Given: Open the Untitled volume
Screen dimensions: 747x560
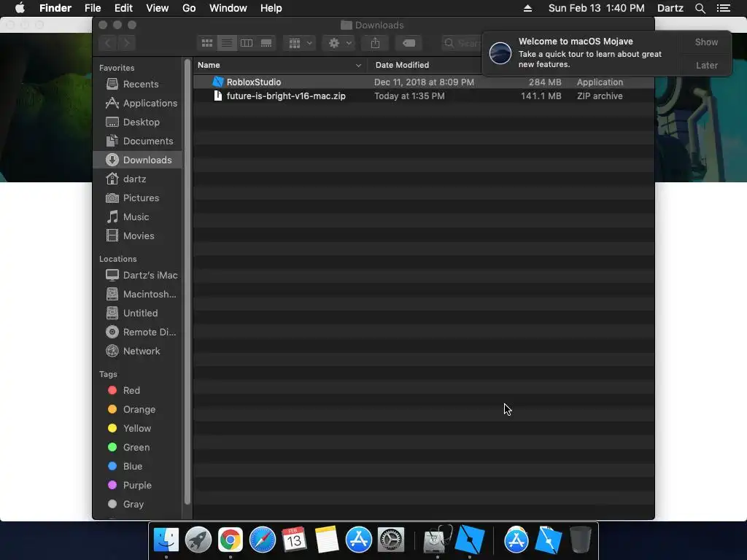Looking at the screenshot, I should 138,314.
